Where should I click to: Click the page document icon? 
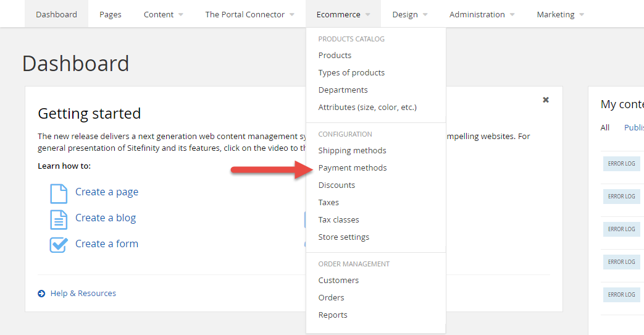coord(59,193)
